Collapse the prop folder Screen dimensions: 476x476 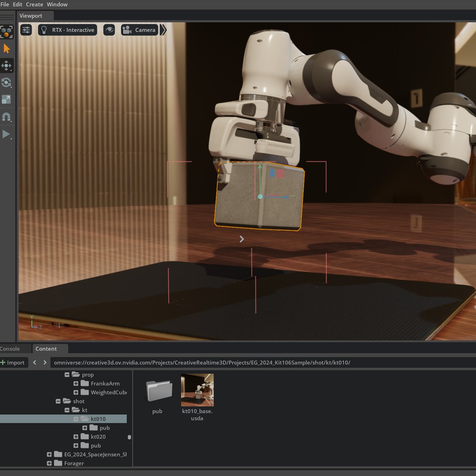coord(67,374)
